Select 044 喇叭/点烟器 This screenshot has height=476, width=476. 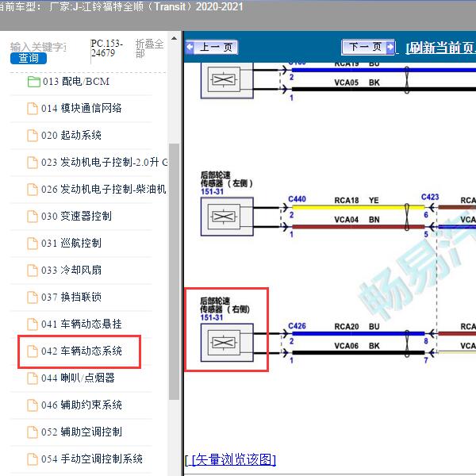(x=78, y=378)
